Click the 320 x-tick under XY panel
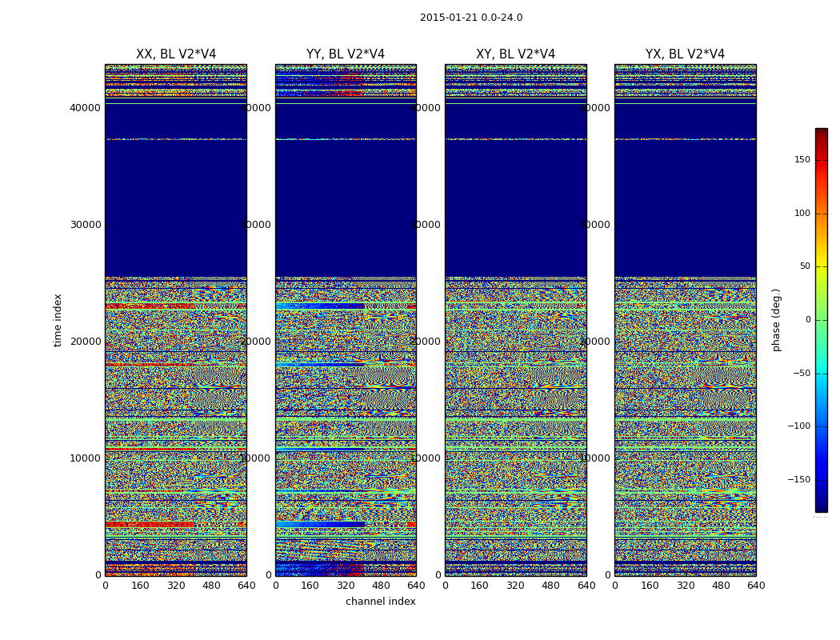 (515, 586)
